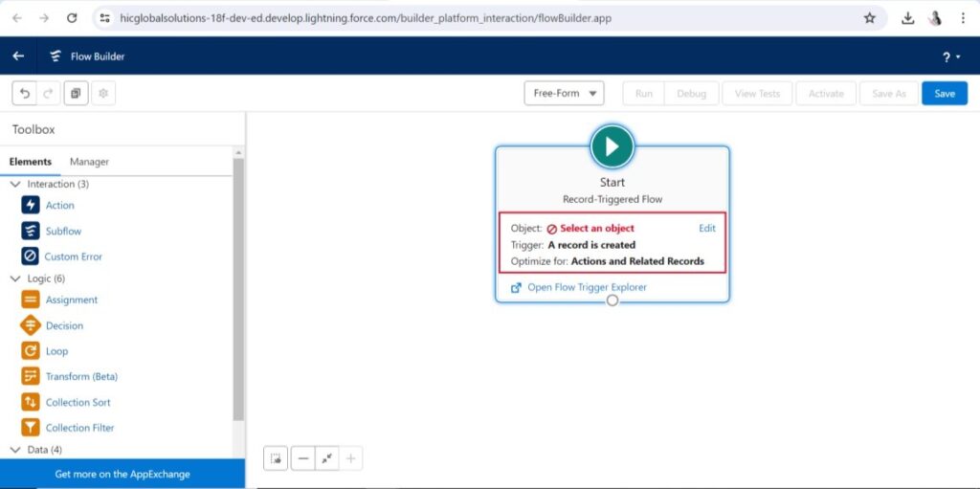Click the select elements canvas icon
The width and height of the screenshot is (980, 489).
276,458
